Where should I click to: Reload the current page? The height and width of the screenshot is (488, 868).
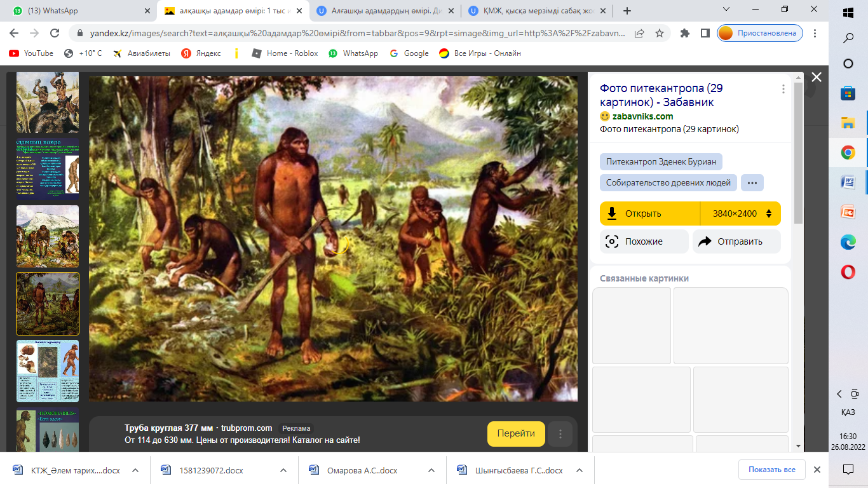click(55, 33)
